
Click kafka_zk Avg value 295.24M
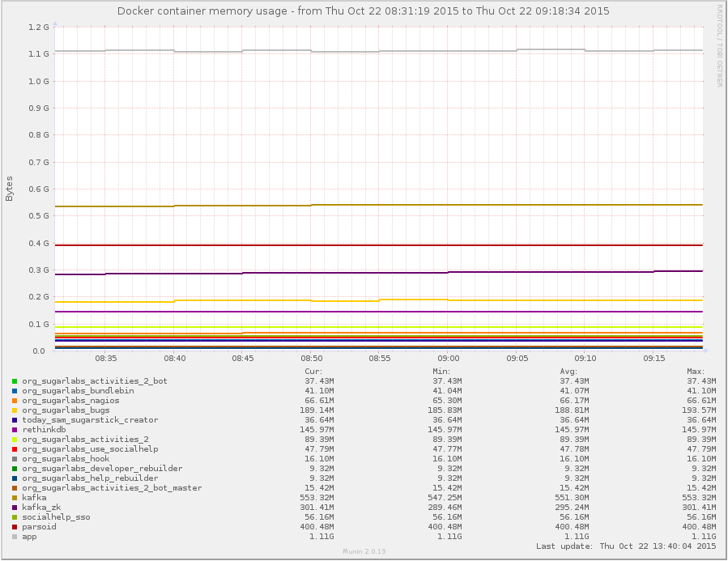[x=572, y=508]
